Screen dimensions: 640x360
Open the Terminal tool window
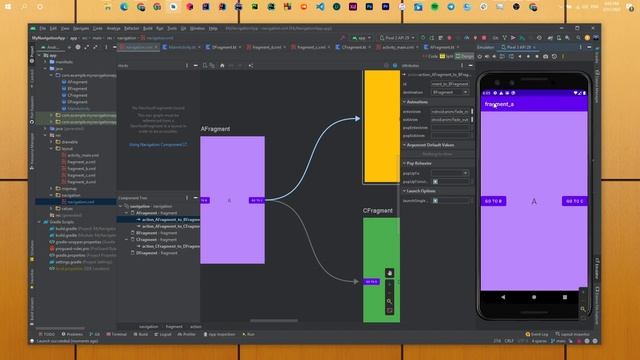(x=117, y=334)
